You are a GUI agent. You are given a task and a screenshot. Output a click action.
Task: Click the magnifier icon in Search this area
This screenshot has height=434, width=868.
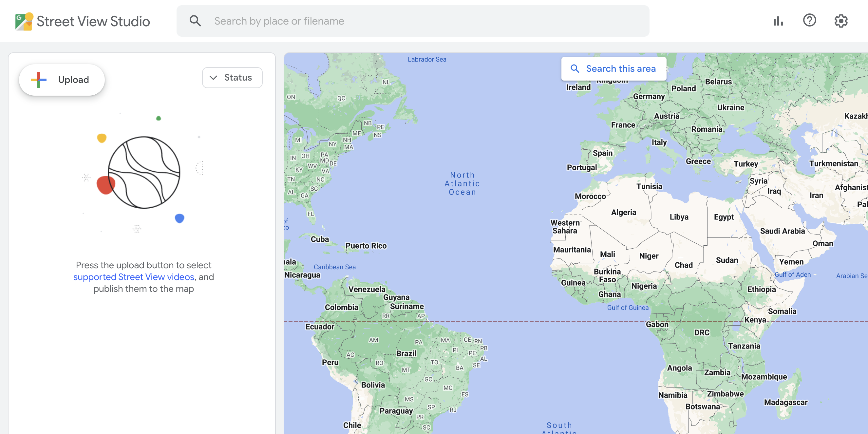coord(575,69)
